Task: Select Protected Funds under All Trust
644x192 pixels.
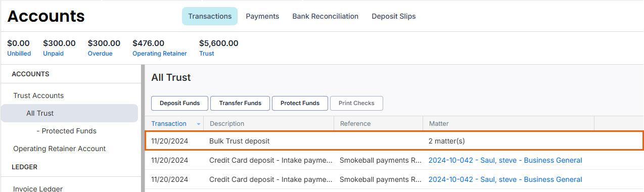Action: (67, 131)
